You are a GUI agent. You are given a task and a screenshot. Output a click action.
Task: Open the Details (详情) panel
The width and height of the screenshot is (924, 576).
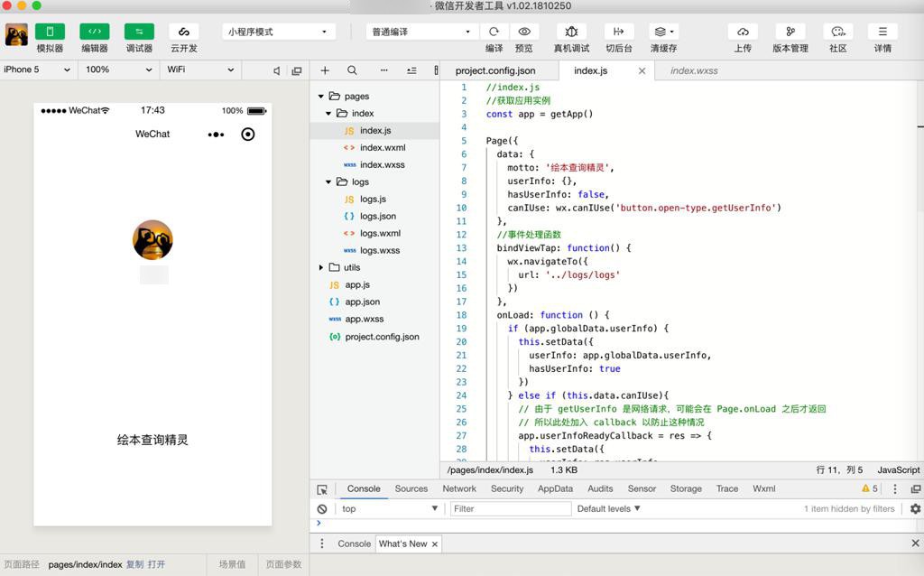pyautogui.click(x=882, y=32)
